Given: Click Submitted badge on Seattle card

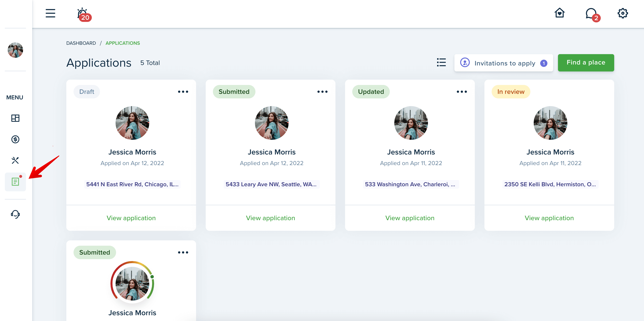Looking at the screenshot, I should pyautogui.click(x=234, y=92).
